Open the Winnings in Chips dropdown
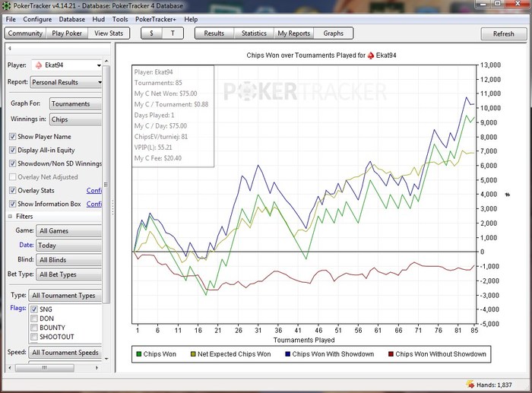This screenshot has width=532, height=393. (75, 119)
